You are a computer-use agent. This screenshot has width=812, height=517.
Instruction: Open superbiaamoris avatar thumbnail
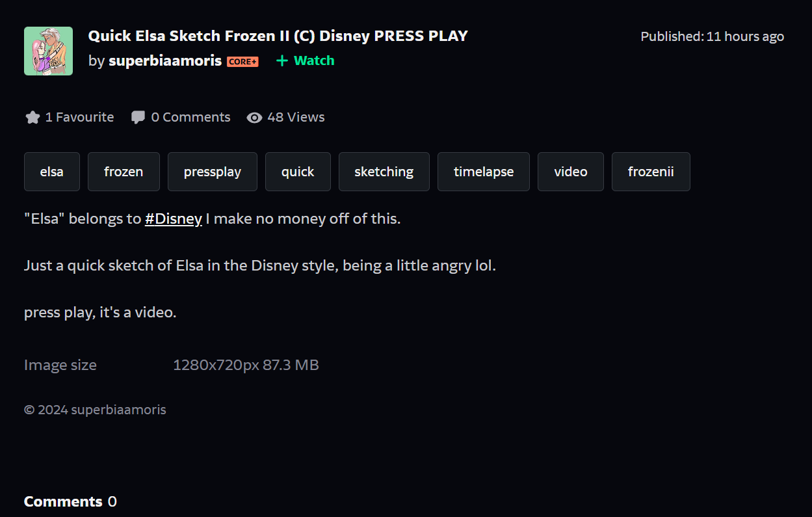pyautogui.click(x=48, y=51)
